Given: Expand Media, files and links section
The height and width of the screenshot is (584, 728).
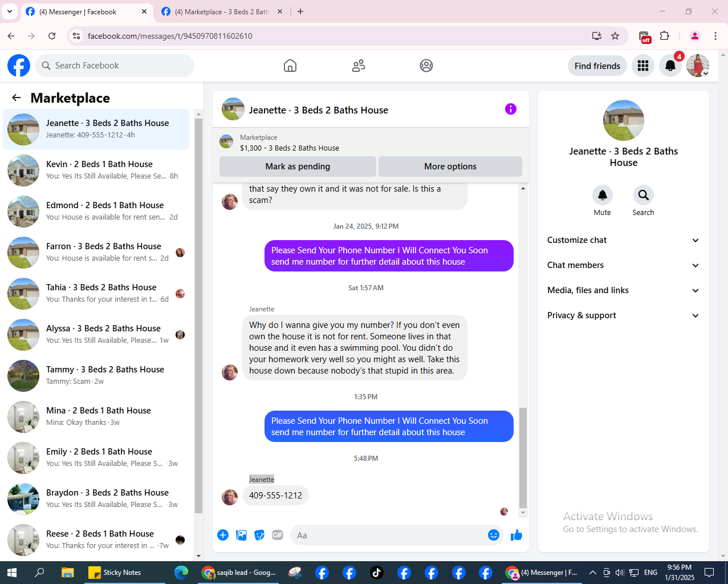Looking at the screenshot, I should click(x=623, y=290).
